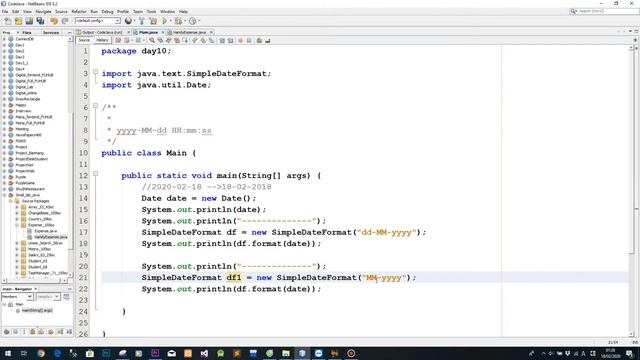Click the Debug Project icon
Screen dimensions: 640x360
point(178,21)
